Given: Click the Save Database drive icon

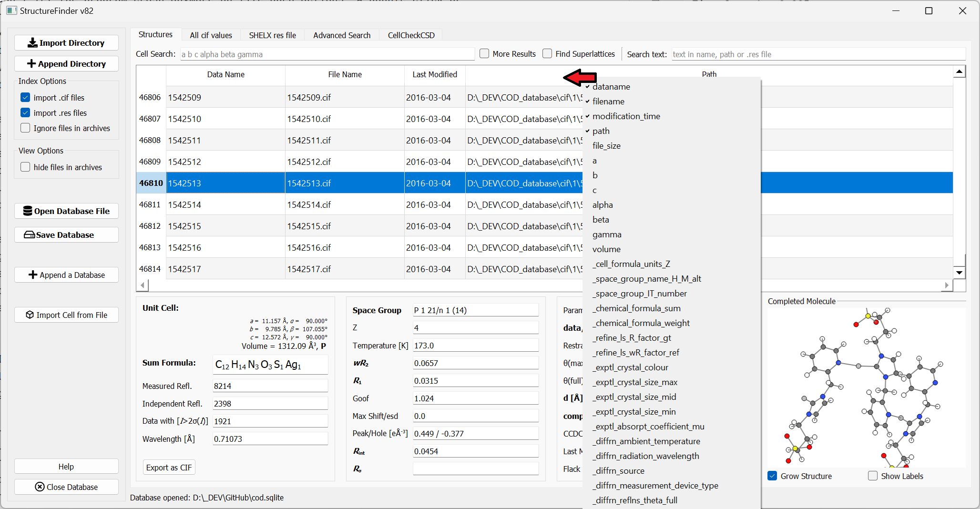Looking at the screenshot, I should coord(29,235).
